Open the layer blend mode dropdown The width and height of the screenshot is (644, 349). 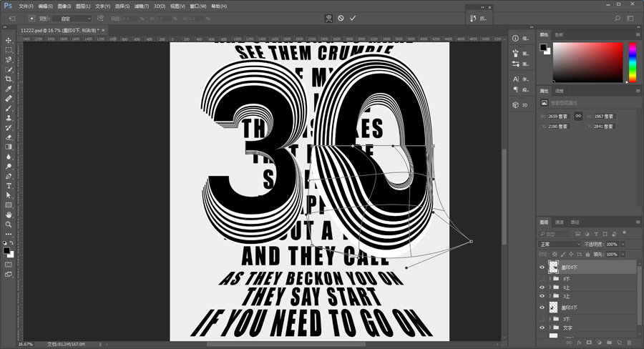pos(560,245)
